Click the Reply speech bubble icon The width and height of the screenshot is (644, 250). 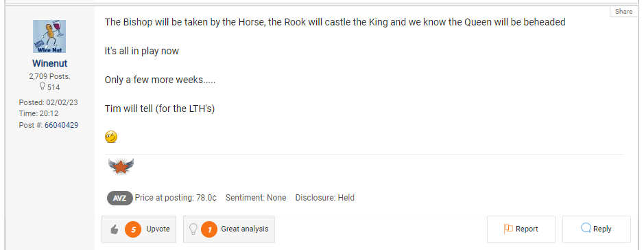tap(586, 228)
